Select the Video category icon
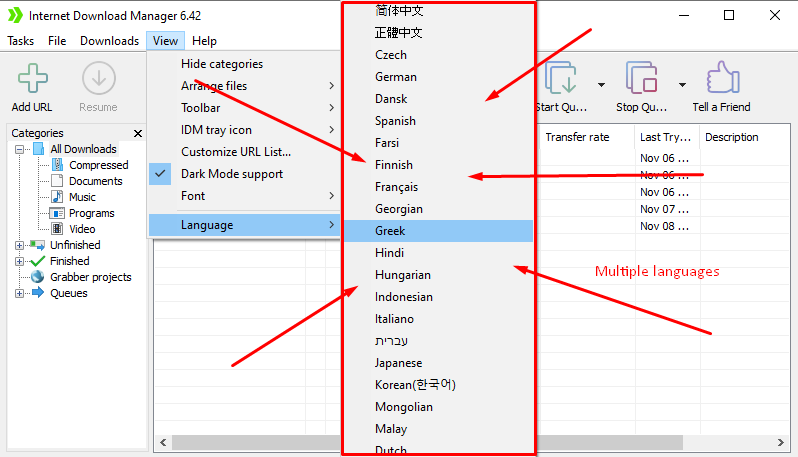Screen dimensions: 798x457 click(x=58, y=229)
